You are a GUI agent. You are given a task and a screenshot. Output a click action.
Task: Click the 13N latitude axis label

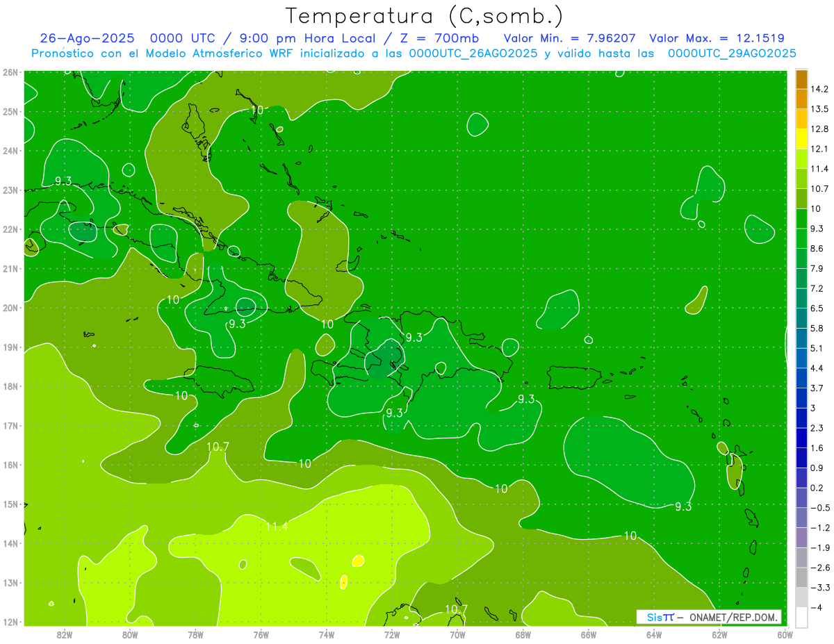coord(10,583)
